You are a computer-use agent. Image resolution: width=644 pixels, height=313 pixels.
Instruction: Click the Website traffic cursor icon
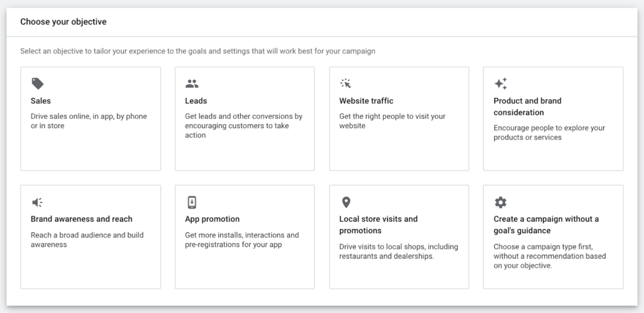pos(346,83)
